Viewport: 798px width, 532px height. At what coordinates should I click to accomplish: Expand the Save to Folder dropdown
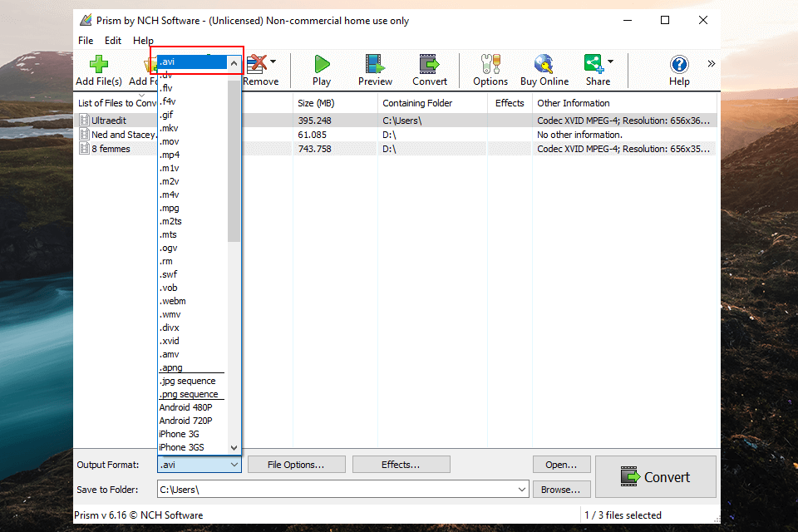[x=521, y=490]
